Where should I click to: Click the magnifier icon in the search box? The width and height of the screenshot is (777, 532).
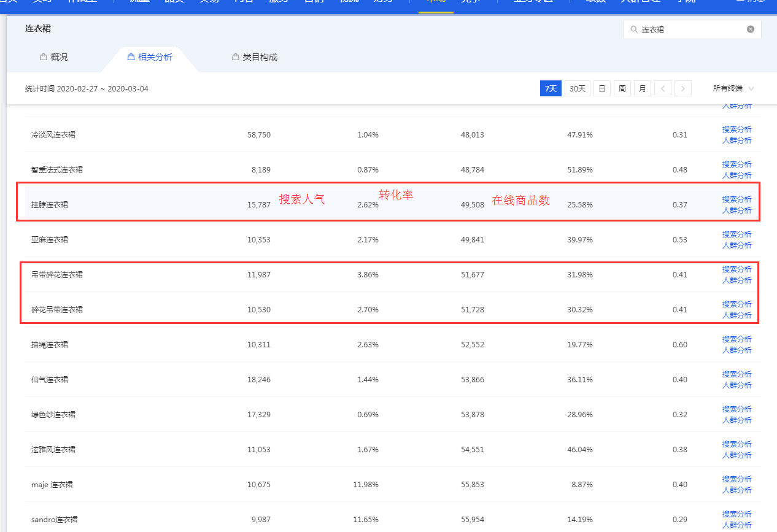coord(634,29)
